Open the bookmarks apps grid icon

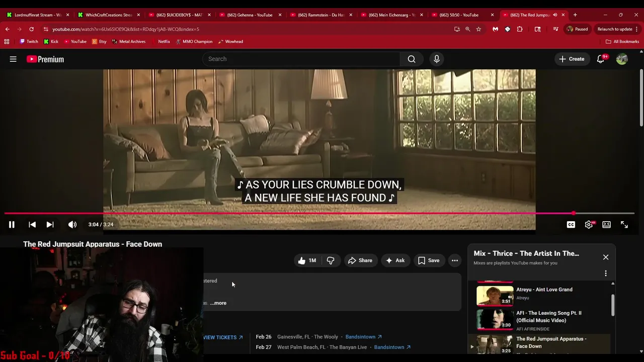tap(7, 42)
